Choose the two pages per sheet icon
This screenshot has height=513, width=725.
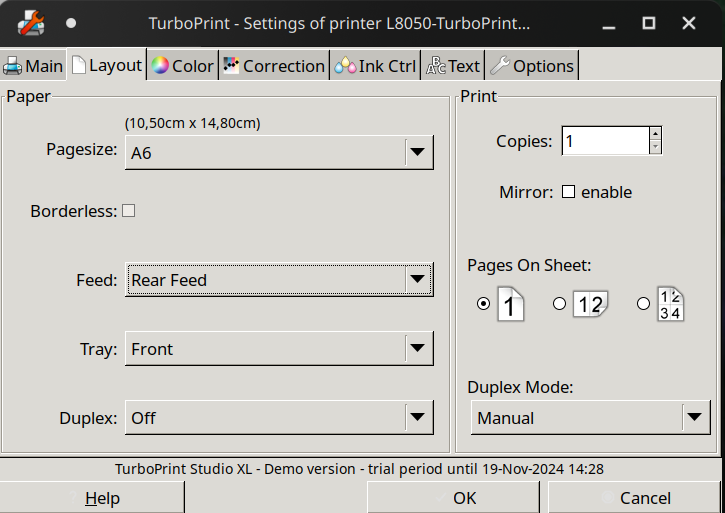tap(590, 304)
